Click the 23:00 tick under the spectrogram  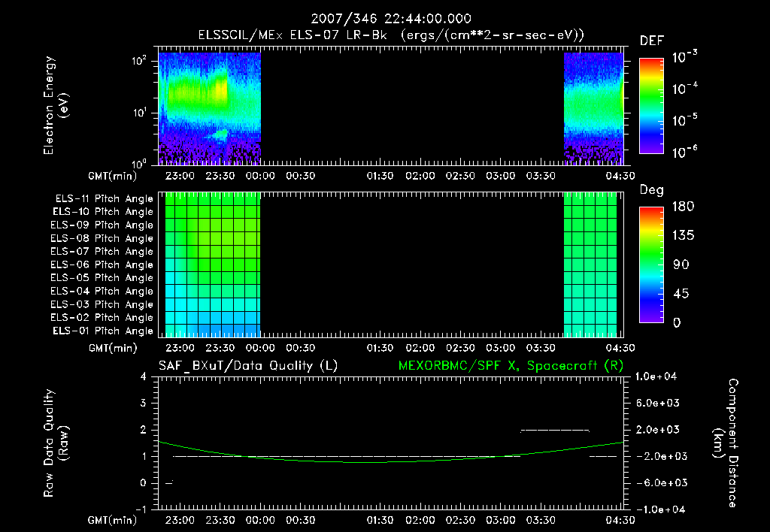(x=180, y=176)
